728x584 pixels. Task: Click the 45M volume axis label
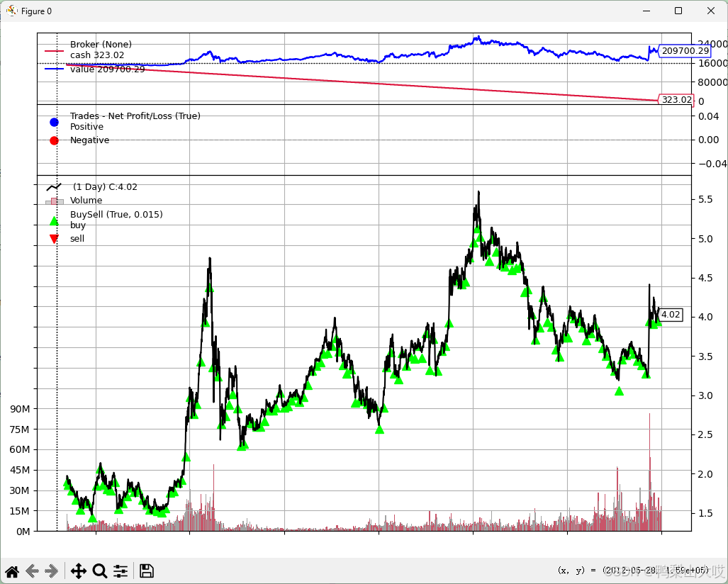pos(20,470)
